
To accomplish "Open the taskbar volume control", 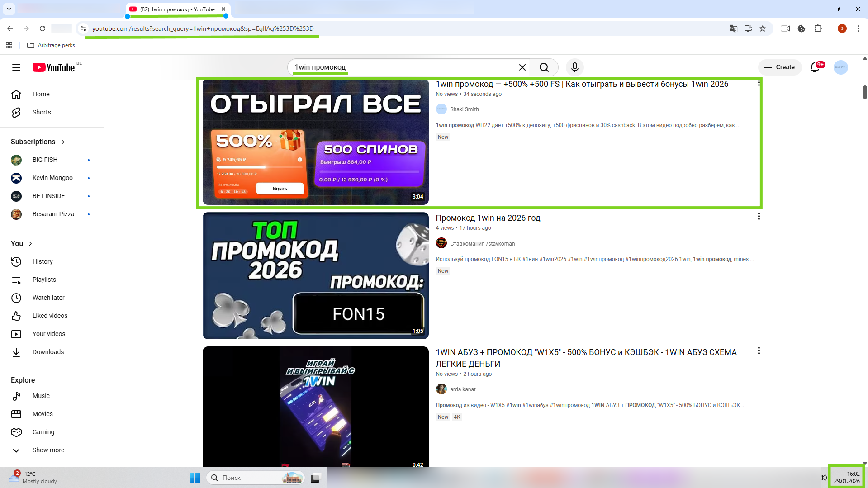I will (823, 478).
